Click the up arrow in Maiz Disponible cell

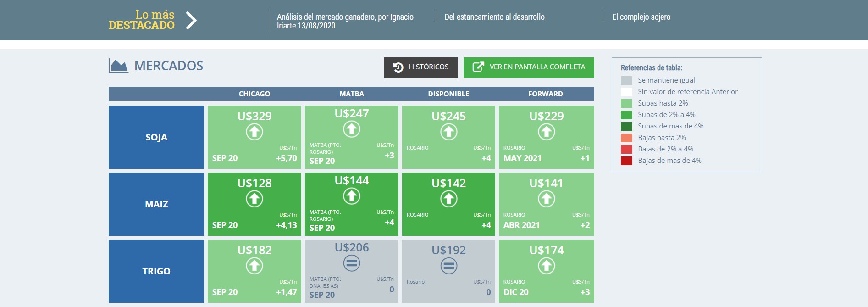pos(448,199)
